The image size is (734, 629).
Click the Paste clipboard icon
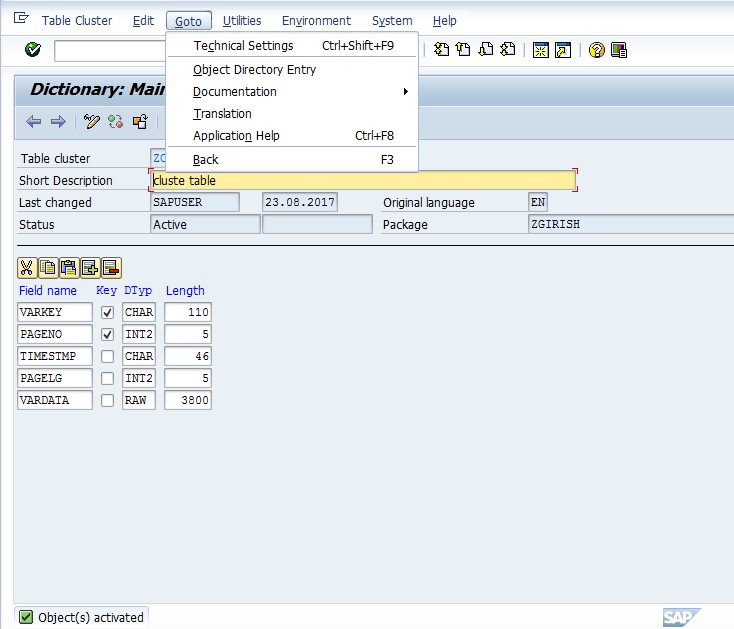click(x=69, y=268)
